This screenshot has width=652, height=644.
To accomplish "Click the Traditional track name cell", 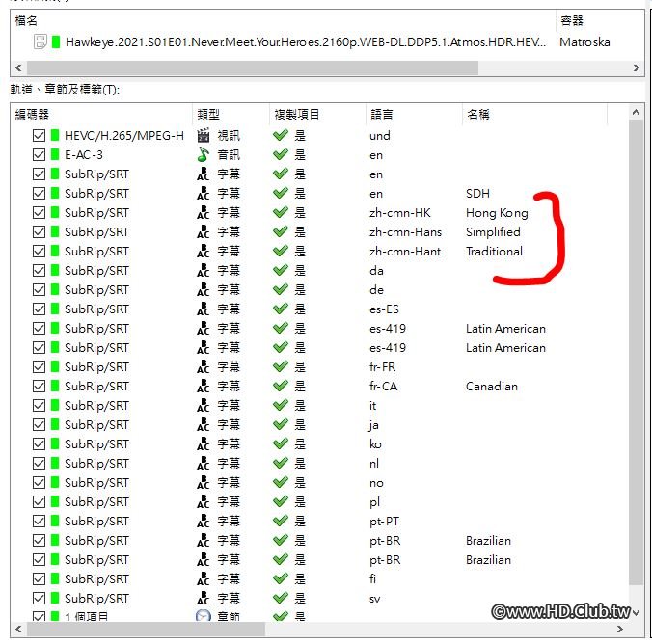I will click(x=495, y=251).
